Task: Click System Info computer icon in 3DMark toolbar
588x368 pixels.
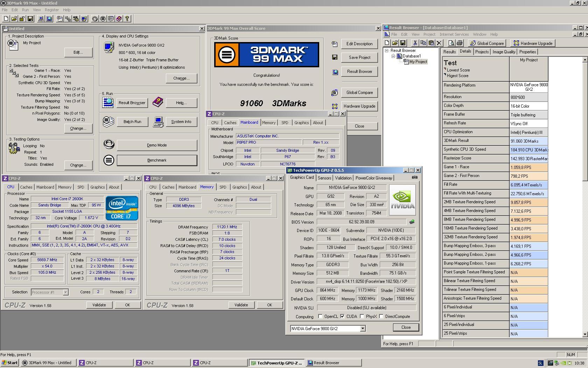Action: 41,19
